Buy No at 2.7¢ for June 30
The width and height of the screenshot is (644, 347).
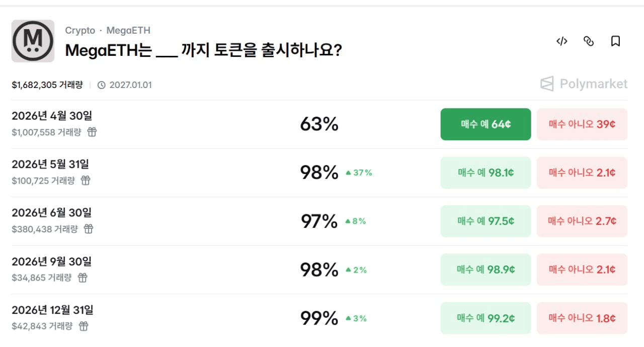point(582,221)
